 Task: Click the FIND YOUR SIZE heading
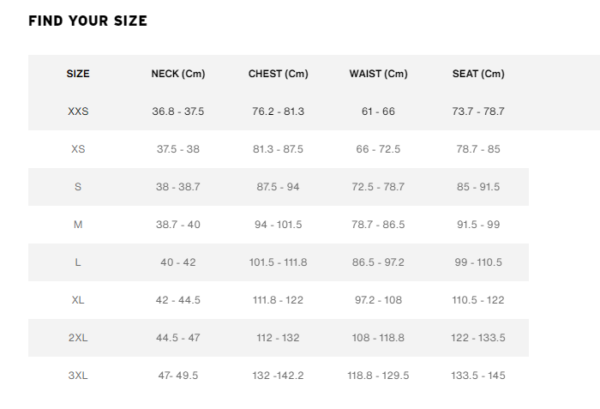coord(88,21)
